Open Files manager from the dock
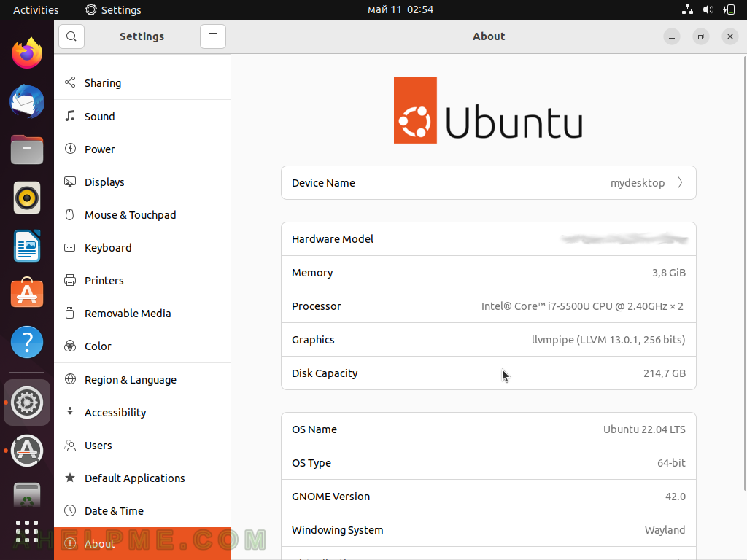Viewport: 747px width, 560px height. point(27,149)
